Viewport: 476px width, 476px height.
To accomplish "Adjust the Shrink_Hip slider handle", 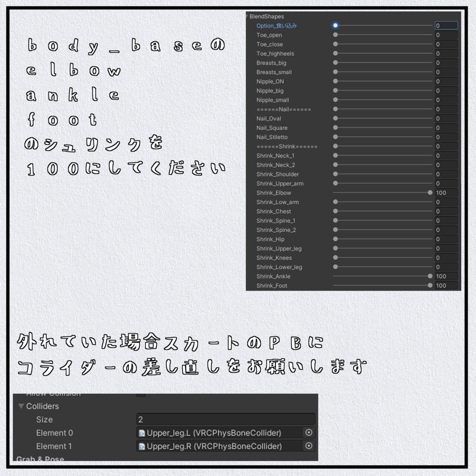I will click(335, 239).
